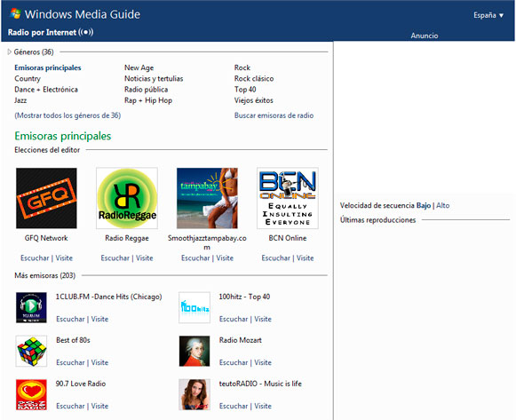Image resolution: width=516 pixels, height=420 pixels.
Task: Click the 100hitz station icon
Action: pos(194,307)
